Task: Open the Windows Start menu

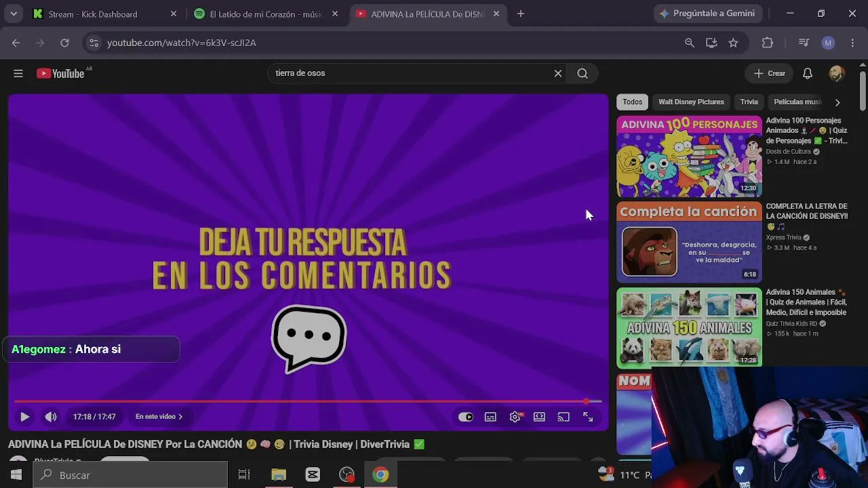Action: (16, 475)
